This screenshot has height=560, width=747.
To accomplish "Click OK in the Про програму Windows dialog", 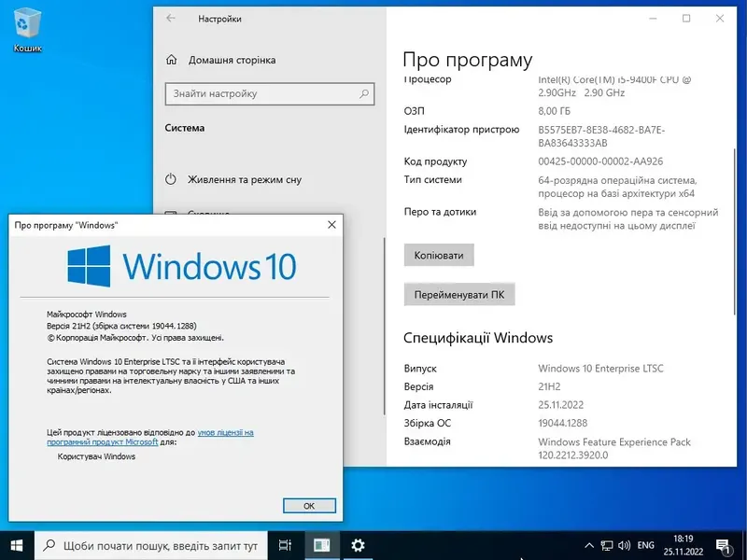I will pyautogui.click(x=309, y=505).
